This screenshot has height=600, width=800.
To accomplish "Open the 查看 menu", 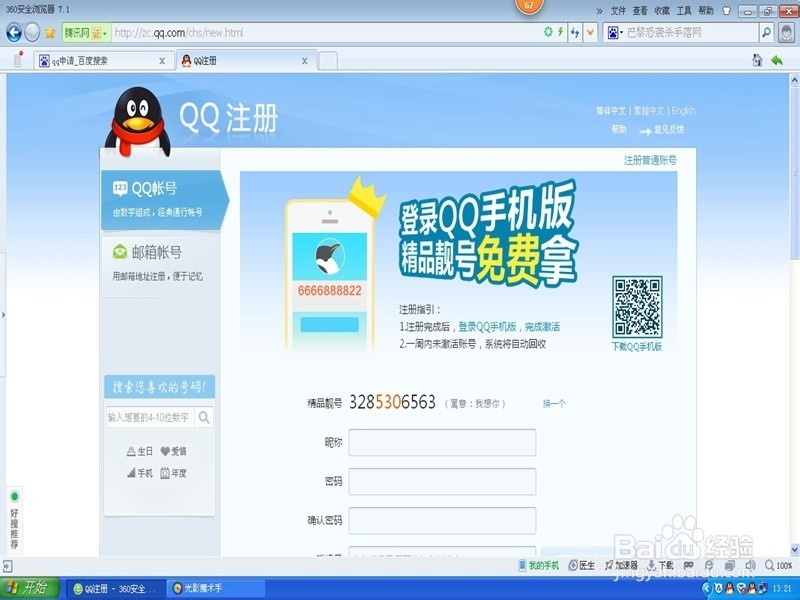I will [640, 11].
